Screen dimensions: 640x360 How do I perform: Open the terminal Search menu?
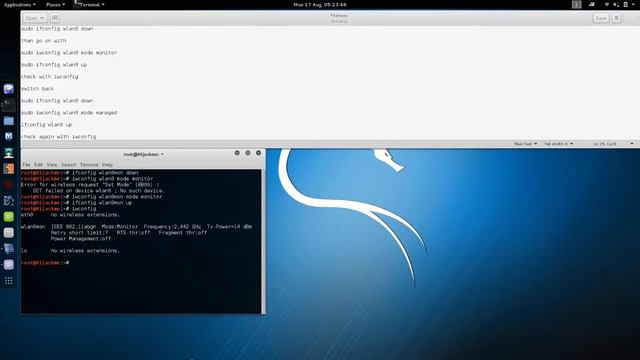(x=69, y=164)
